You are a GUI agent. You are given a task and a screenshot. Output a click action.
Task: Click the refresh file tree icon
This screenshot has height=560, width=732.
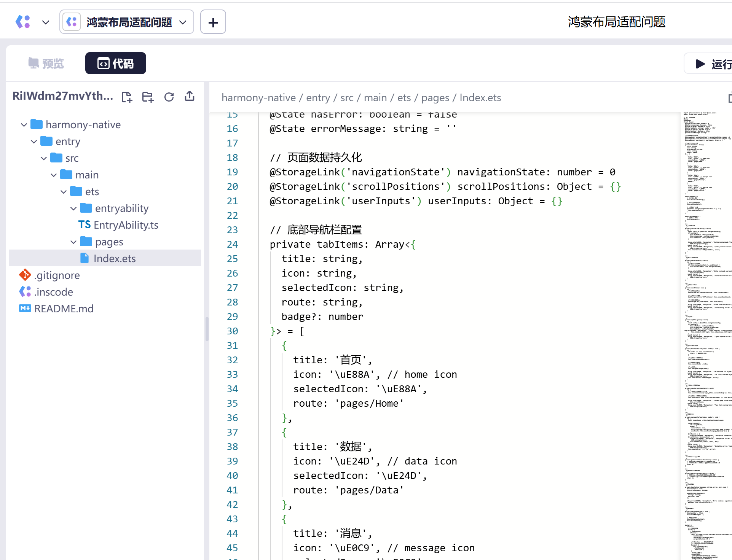tap(169, 97)
